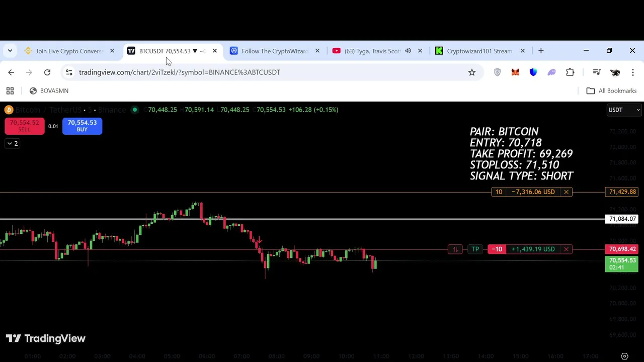
Task: Switch to the Tyga, Travis Scott YouTube tab
Action: [372, 51]
